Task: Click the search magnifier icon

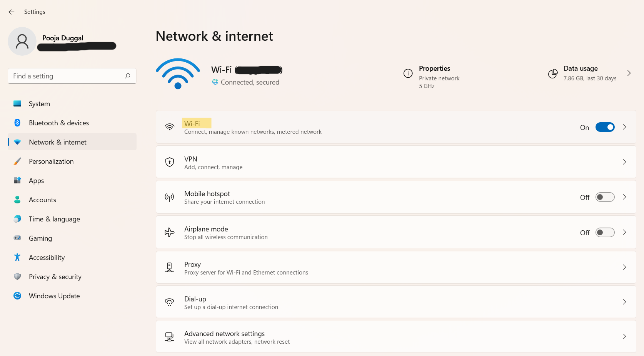Action: tap(128, 76)
